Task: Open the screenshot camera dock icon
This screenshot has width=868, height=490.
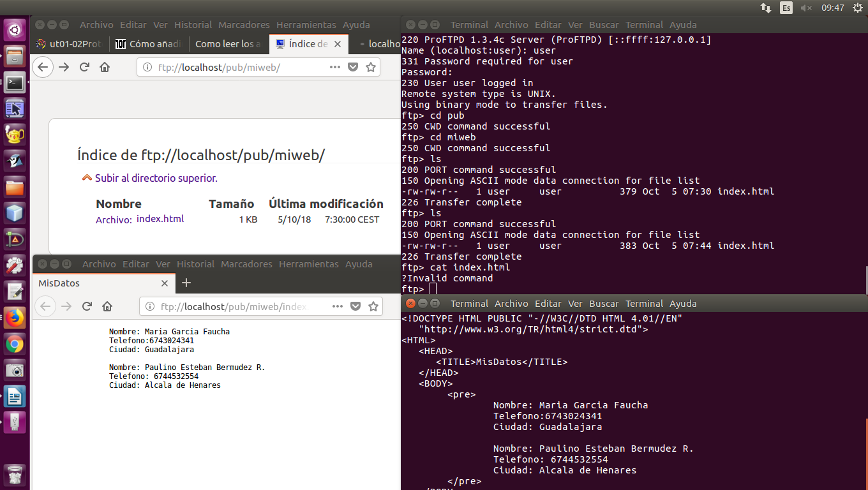Action: click(x=15, y=370)
